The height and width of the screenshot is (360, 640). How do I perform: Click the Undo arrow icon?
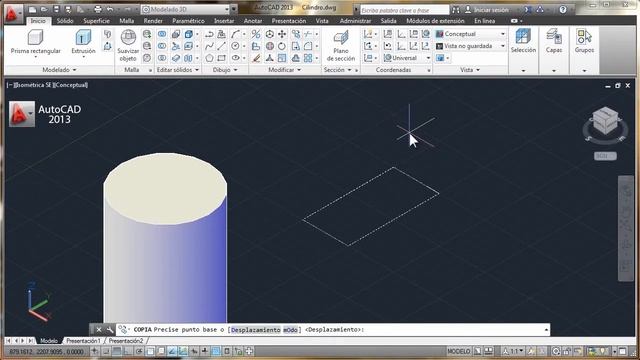coord(110,9)
